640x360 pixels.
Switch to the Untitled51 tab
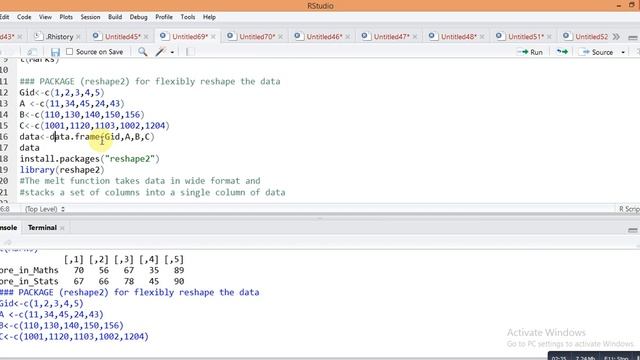[x=526, y=37]
